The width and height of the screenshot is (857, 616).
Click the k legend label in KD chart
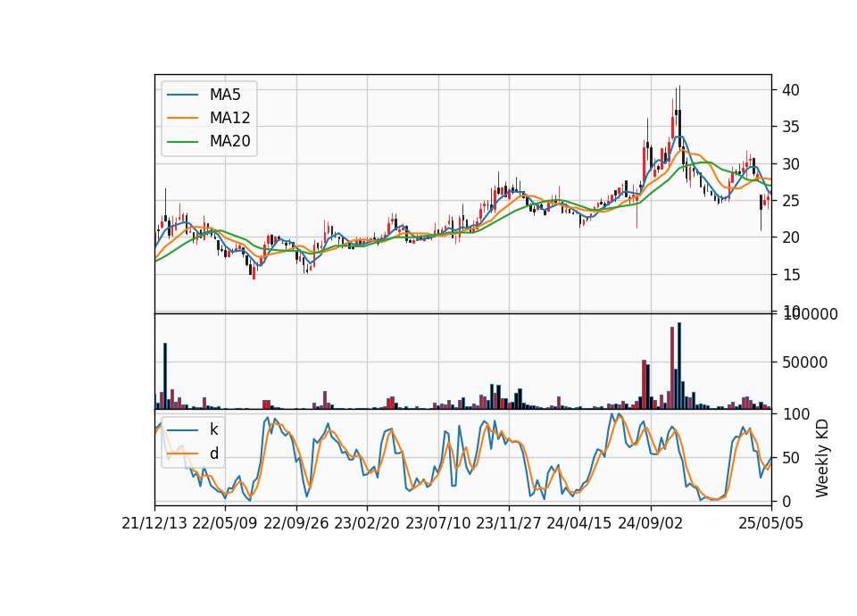coord(213,429)
